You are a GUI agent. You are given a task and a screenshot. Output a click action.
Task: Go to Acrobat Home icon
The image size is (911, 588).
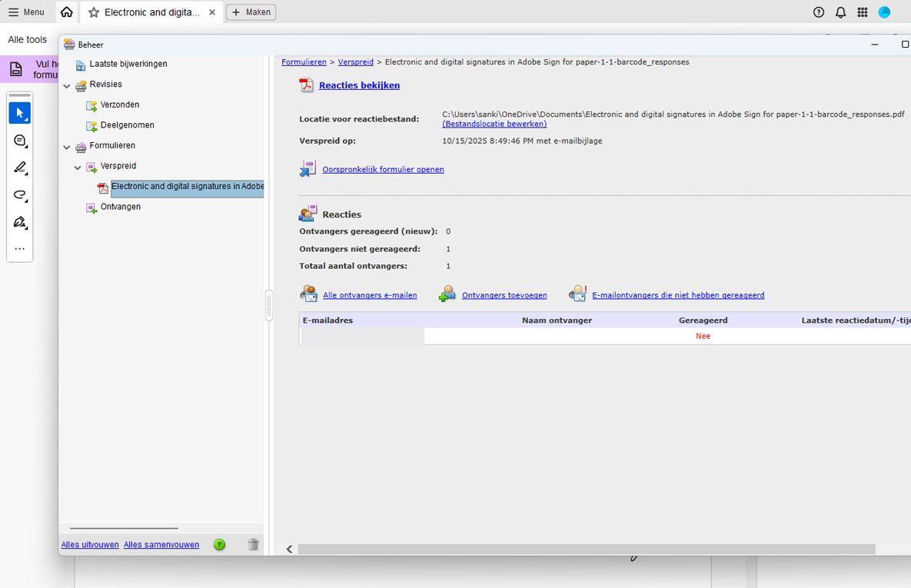[x=67, y=12]
